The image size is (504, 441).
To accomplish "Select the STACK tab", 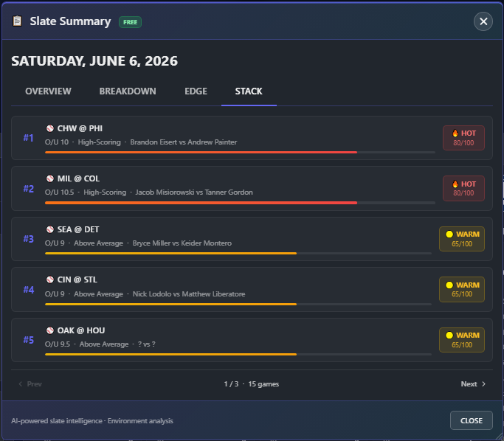I will coord(249,91).
